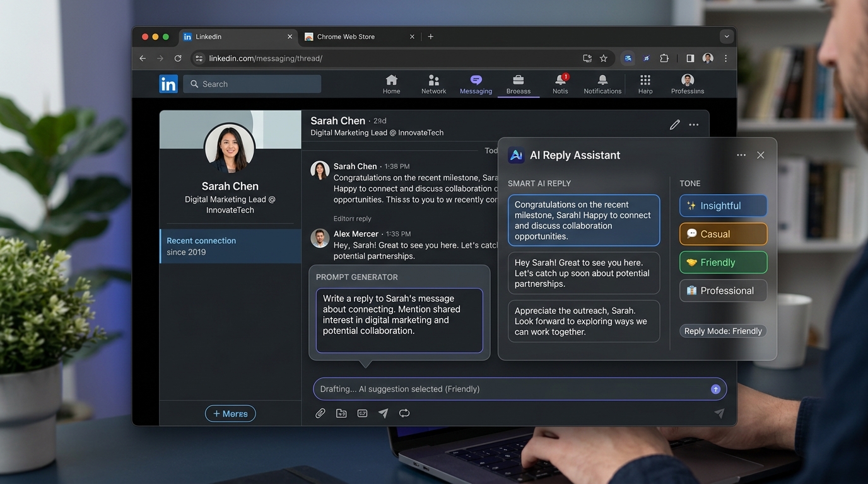Go to the Network page
The width and height of the screenshot is (868, 484).
(433, 84)
